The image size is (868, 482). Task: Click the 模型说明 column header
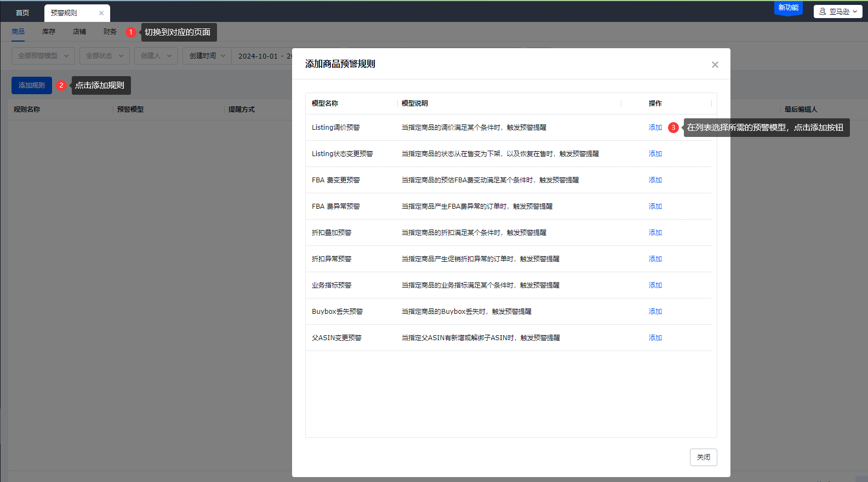(415, 104)
